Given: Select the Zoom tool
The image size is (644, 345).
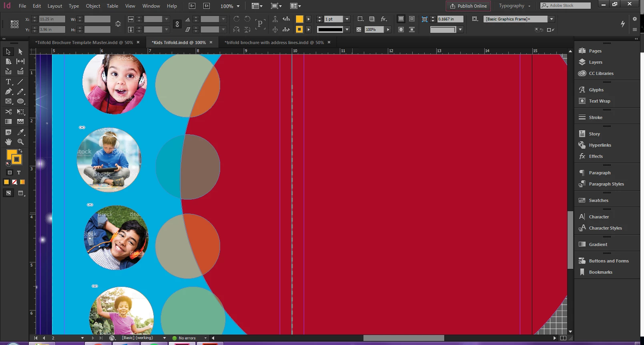Looking at the screenshot, I should (x=20, y=142).
